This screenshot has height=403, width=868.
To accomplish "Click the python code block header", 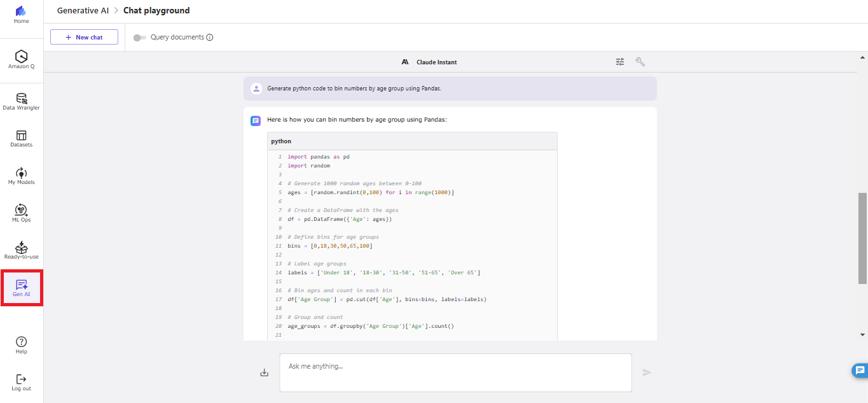I will pos(412,141).
